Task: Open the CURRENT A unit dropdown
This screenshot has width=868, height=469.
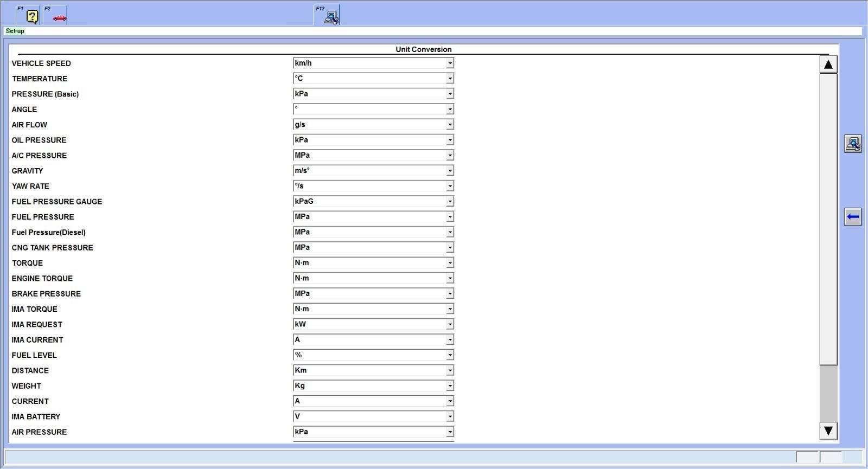Action: point(373,401)
